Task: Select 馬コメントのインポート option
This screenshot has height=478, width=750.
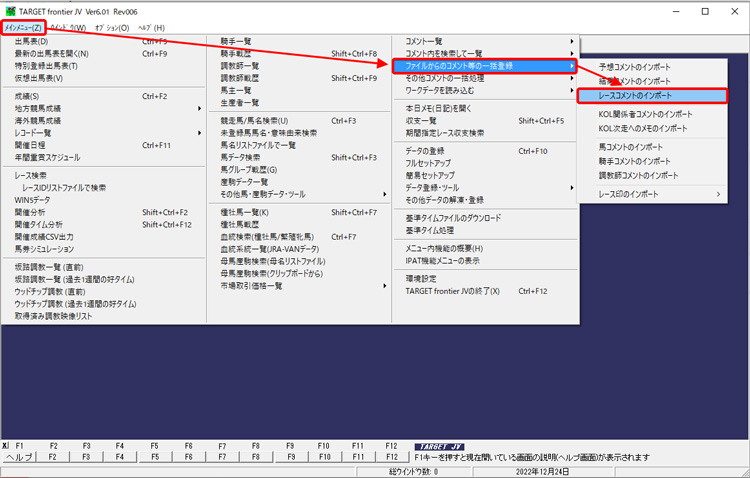Action: pyautogui.click(x=630, y=147)
